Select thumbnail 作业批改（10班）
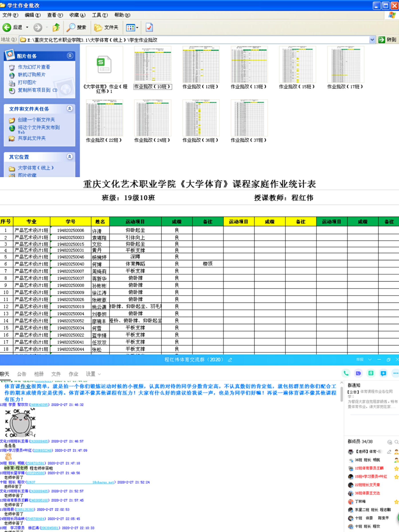Image resolution: width=399 pixels, height=532 pixels. point(153,65)
